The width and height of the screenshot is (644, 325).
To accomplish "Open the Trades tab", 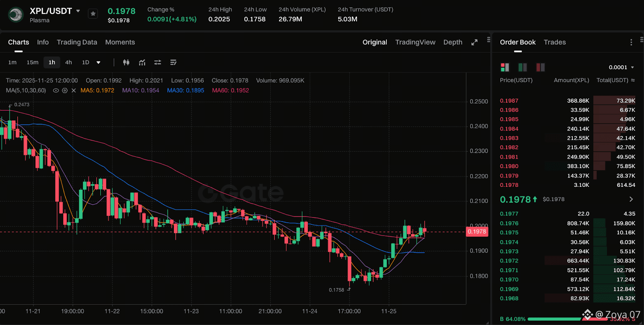I will point(555,42).
